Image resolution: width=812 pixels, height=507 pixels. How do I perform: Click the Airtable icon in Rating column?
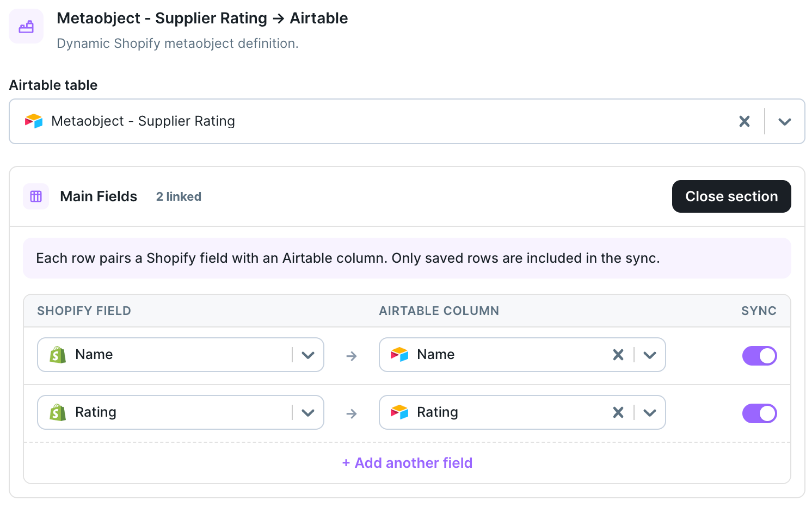click(x=399, y=412)
